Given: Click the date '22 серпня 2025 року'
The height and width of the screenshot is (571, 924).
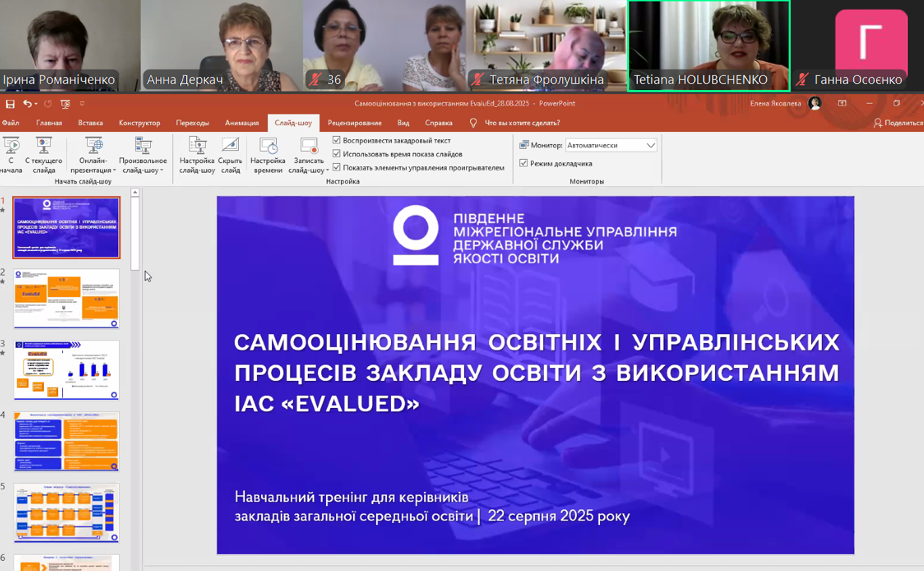Looking at the screenshot, I should (559, 516).
